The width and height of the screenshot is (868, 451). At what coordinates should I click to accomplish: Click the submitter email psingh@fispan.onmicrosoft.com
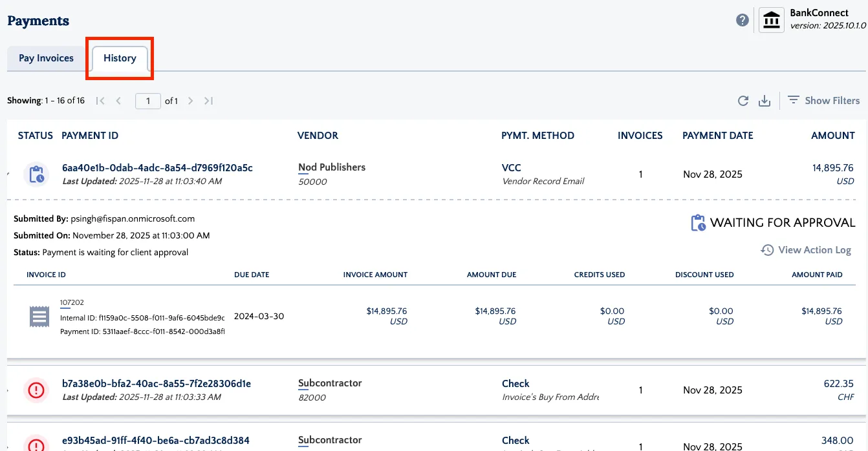point(133,219)
